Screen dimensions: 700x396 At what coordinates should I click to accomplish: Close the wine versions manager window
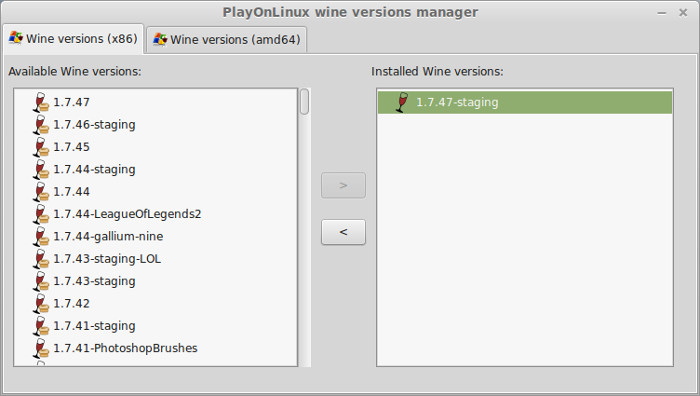tap(683, 13)
